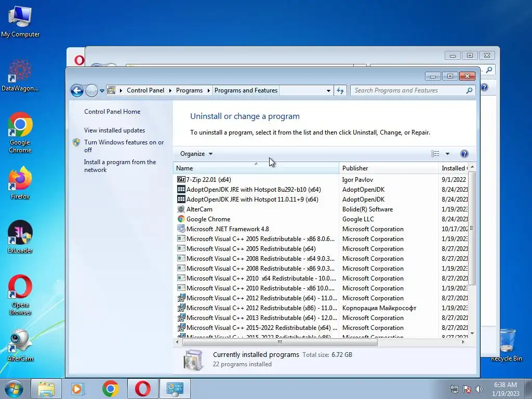The height and width of the screenshot is (399, 532).
Task: Switch to Opera in the taskbar
Action: coord(142,389)
